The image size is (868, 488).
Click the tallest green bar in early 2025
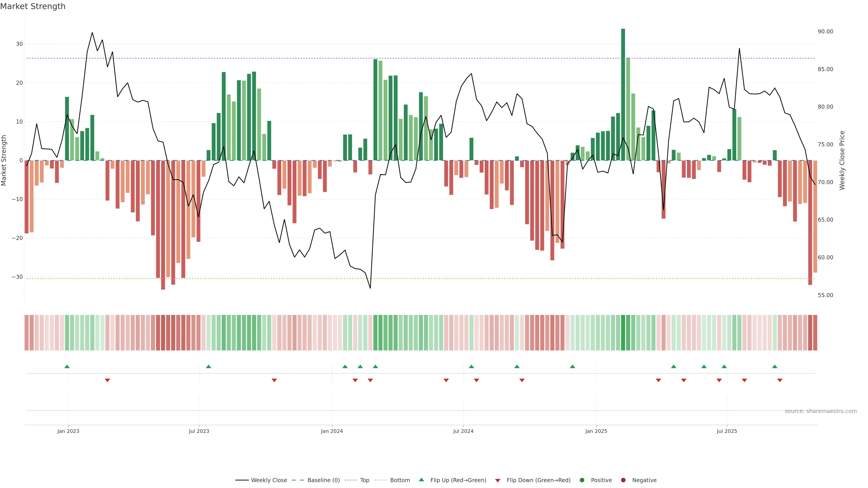click(x=623, y=94)
